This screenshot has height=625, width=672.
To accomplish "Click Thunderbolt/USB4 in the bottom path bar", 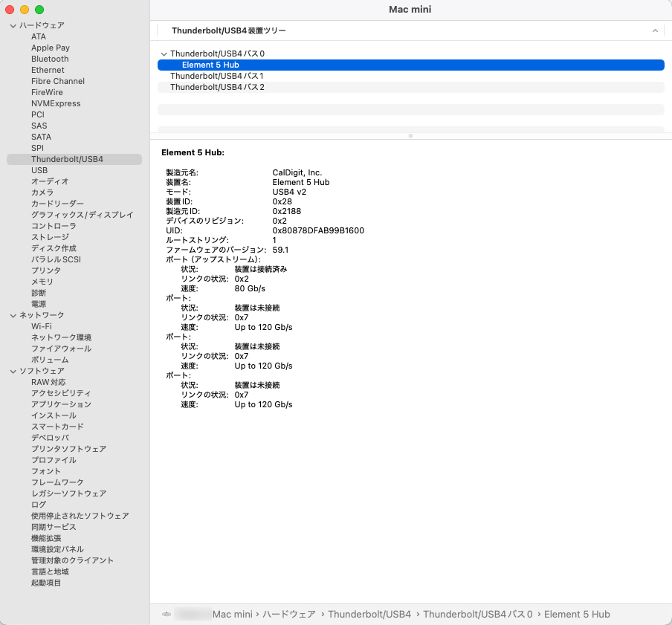I will pos(369,615).
